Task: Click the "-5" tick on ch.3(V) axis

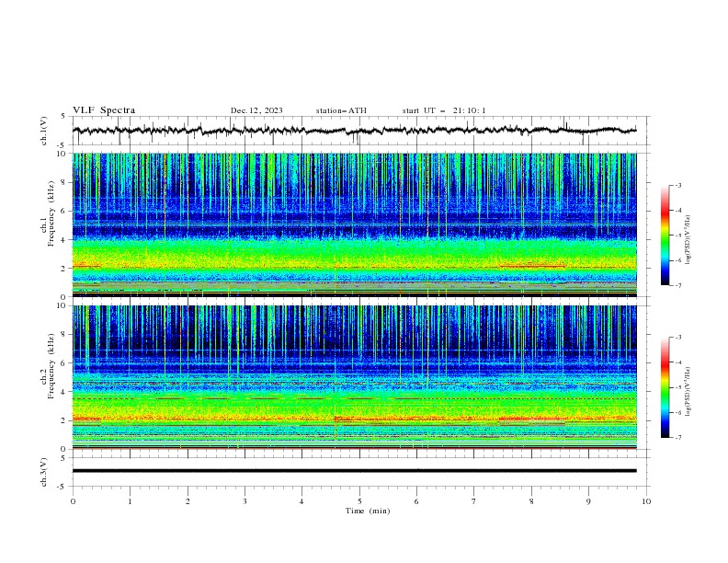Action: coord(63,487)
